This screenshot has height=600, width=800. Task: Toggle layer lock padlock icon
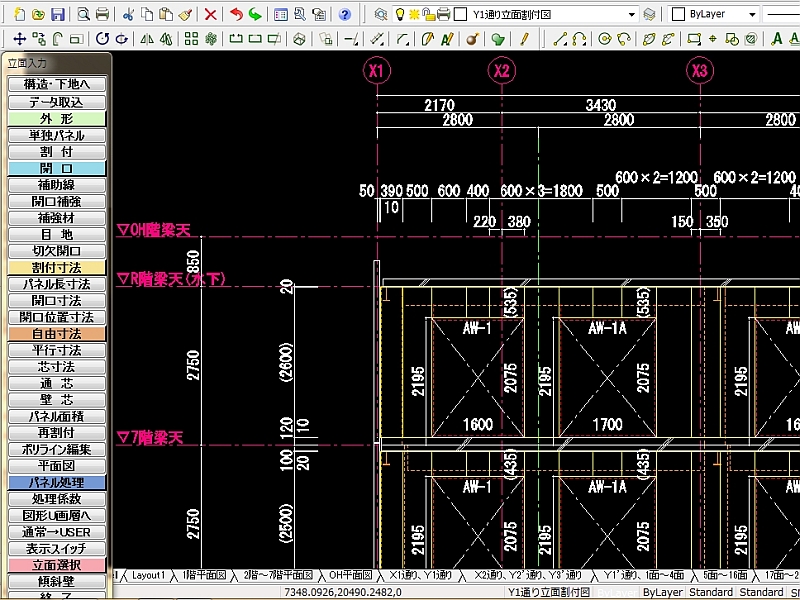click(x=429, y=14)
